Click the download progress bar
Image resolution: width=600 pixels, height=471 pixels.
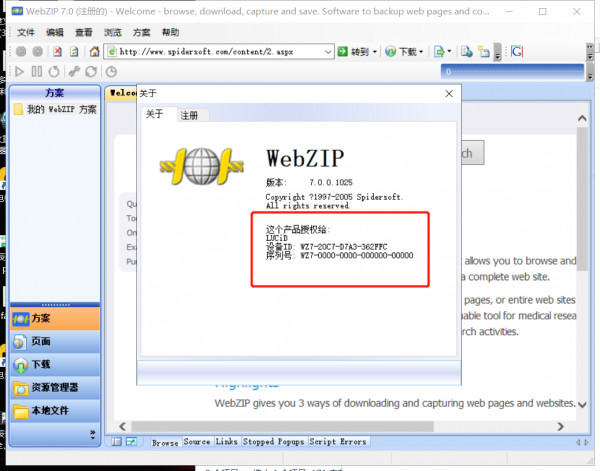(512, 72)
